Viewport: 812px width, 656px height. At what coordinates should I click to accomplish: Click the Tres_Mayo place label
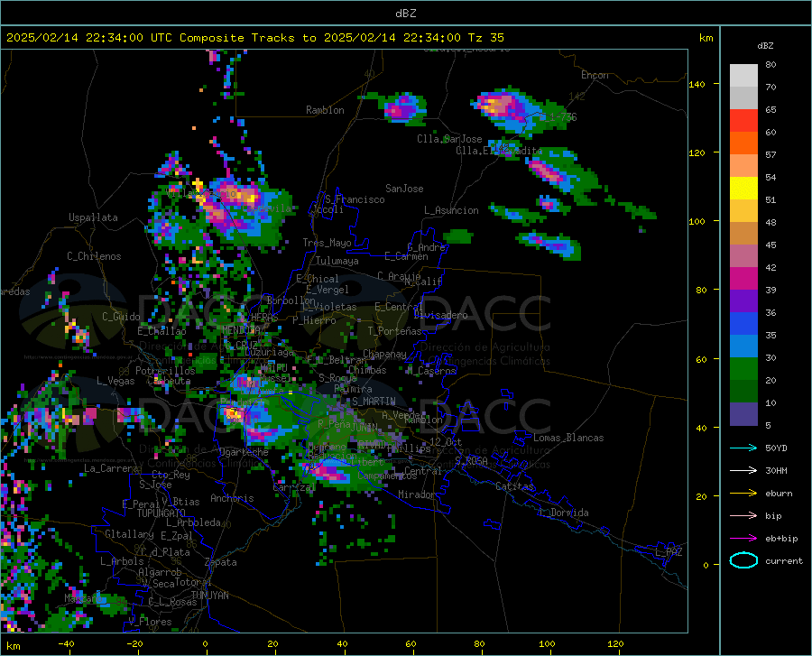click(x=327, y=243)
